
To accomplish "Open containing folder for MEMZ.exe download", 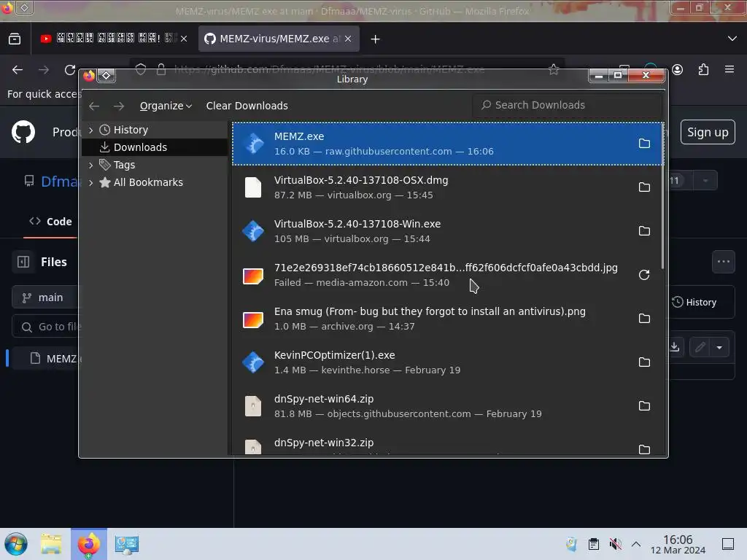I will coord(644,144).
